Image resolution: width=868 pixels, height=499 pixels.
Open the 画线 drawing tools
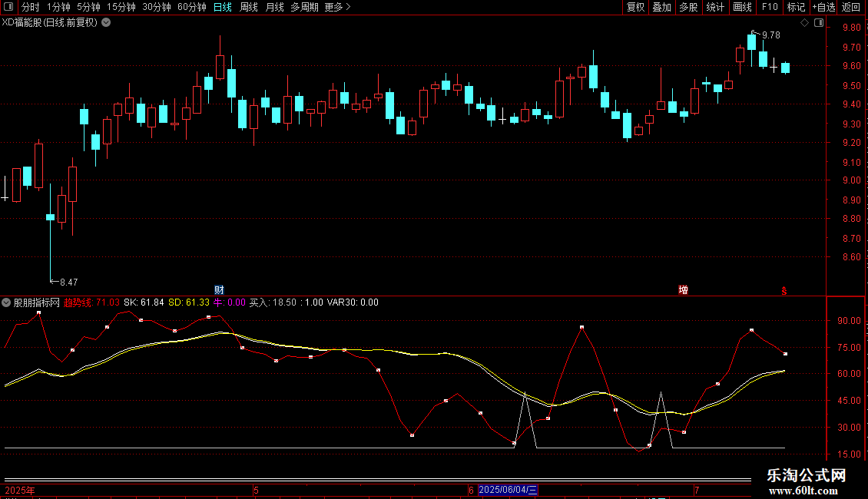[742, 7]
